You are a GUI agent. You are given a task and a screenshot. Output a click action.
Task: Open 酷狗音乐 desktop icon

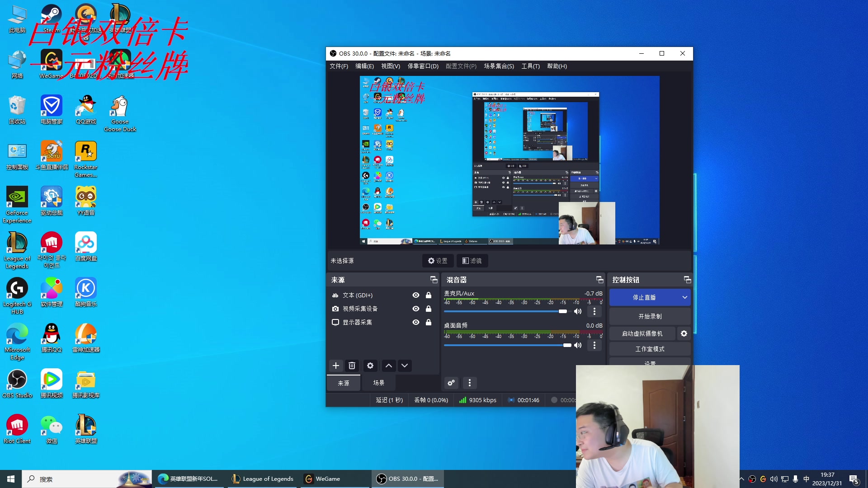[86, 292]
